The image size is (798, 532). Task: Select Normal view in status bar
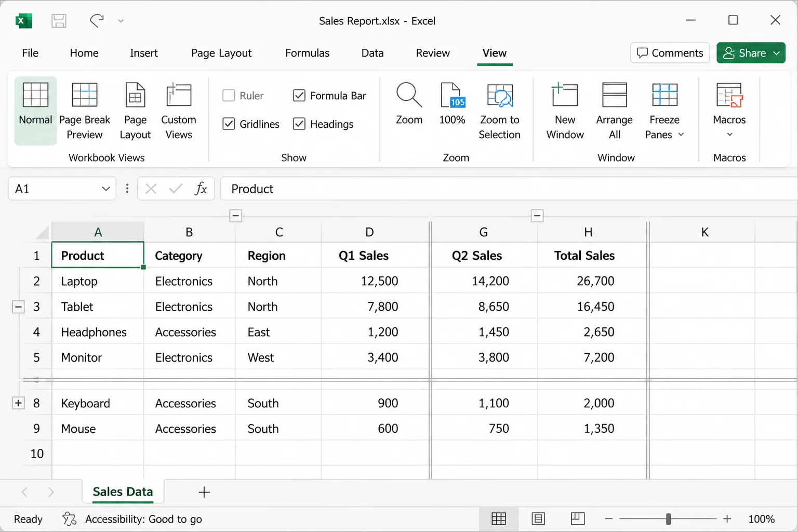tap(499, 518)
